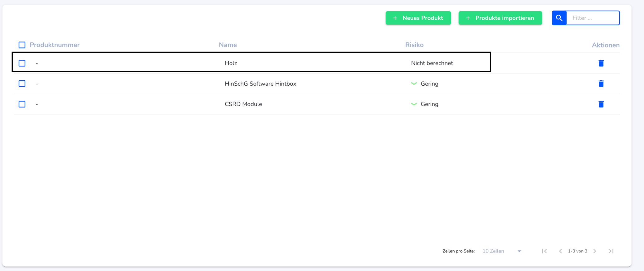This screenshot has width=644, height=271.
Task: Toggle the select-all checkbox in header
Action: coord(22,45)
